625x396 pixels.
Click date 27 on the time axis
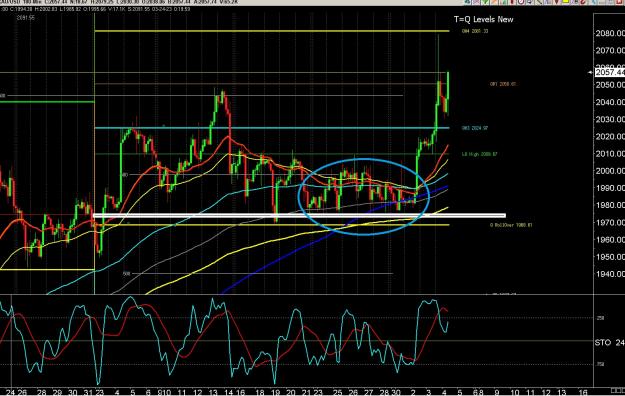[368, 392]
